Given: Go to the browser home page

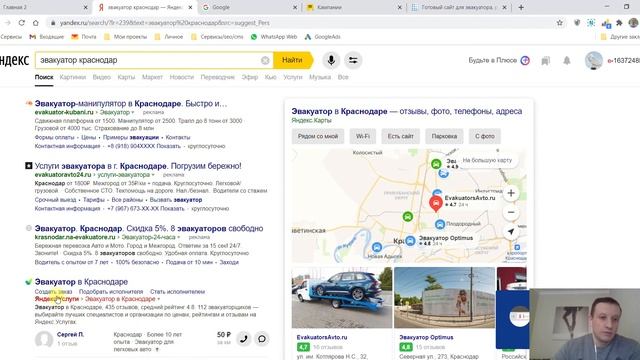Looking at the screenshot, I should click(36, 23).
